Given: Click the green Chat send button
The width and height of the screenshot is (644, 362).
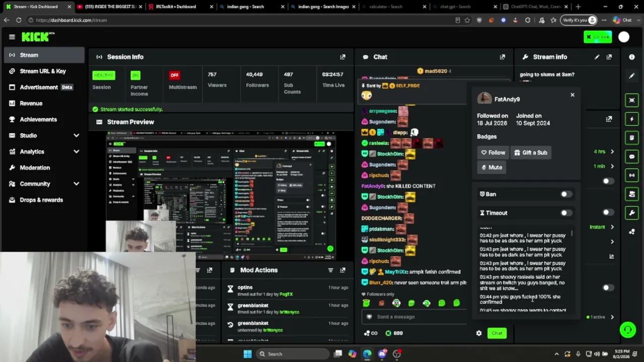Looking at the screenshot, I should pyautogui.click(x=497, y=333).
